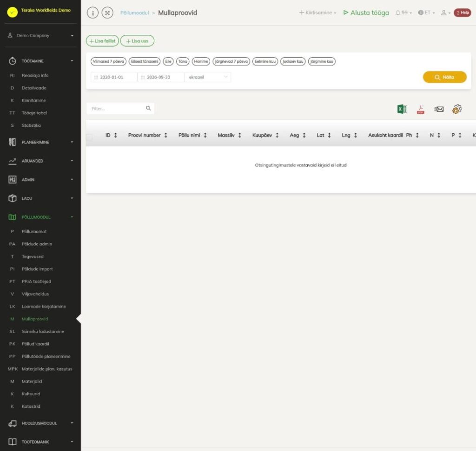476x451 pixels.
Task: Expand the PLANEERIMINE sidebar section
Action: click(x=41, y=142)
